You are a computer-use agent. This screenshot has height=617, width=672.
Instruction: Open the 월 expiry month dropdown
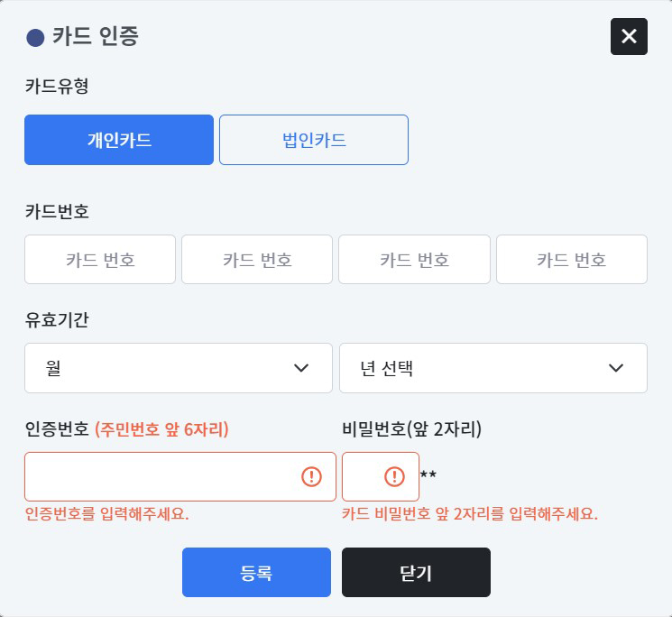coord(179,368)
